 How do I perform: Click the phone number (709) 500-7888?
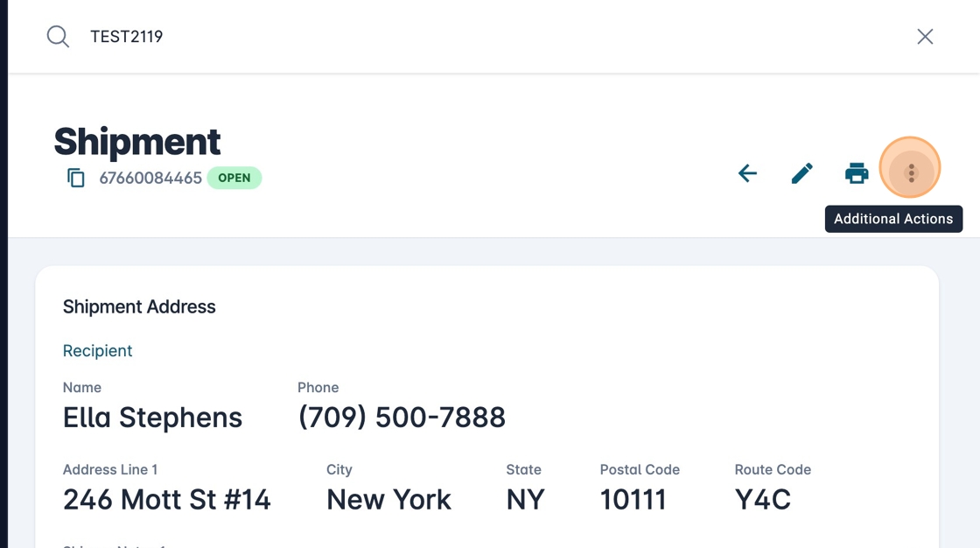pos(402,418)
